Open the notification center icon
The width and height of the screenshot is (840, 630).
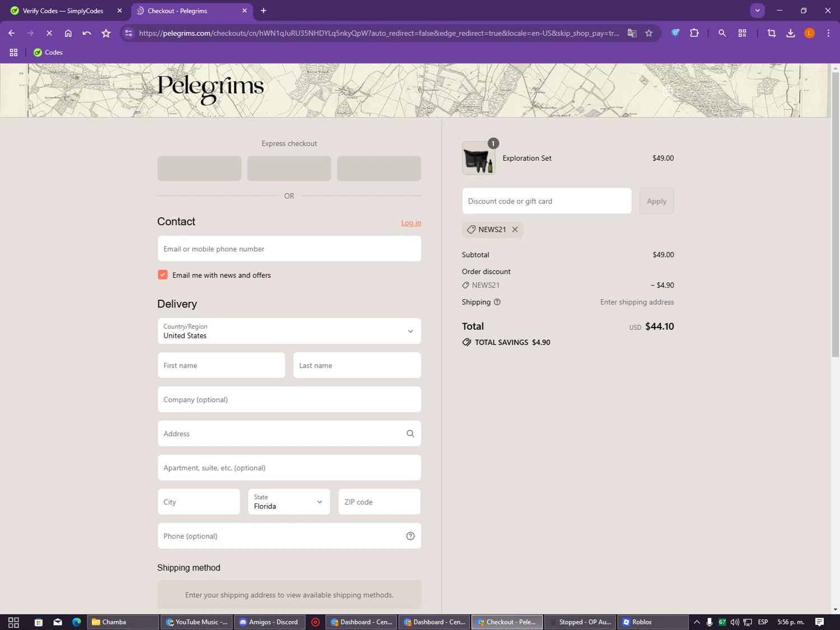[819, 622]
